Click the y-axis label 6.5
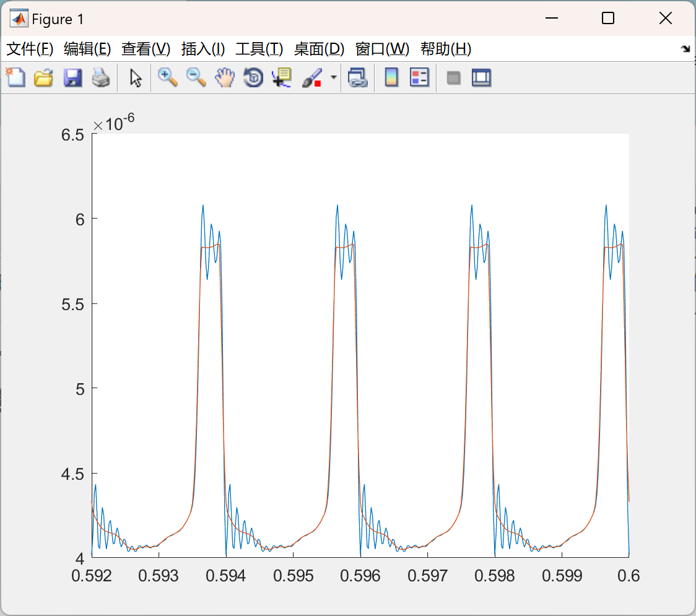 pos(73,135)
